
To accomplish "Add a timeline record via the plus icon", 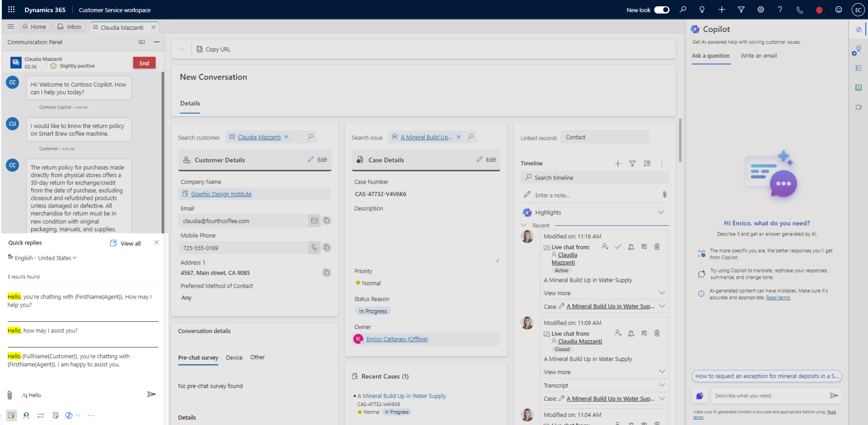I will pos(617,163).
